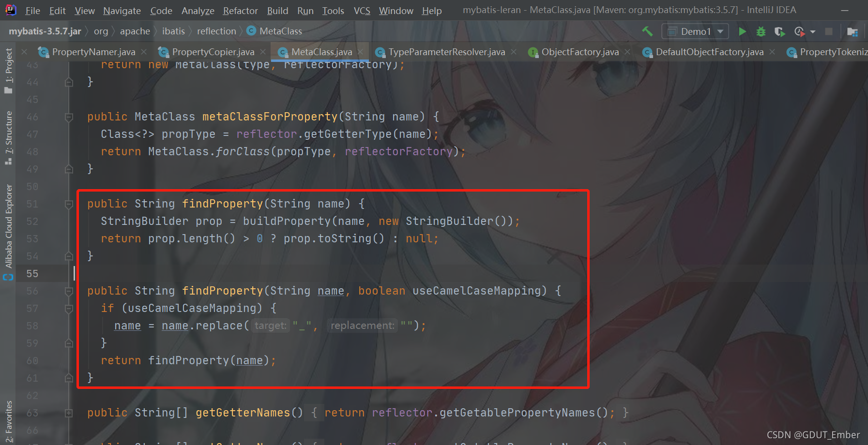Viewport: 868px width, 445px height.
Task: Click the fold end marker at line 49
Action: point(69,169)
